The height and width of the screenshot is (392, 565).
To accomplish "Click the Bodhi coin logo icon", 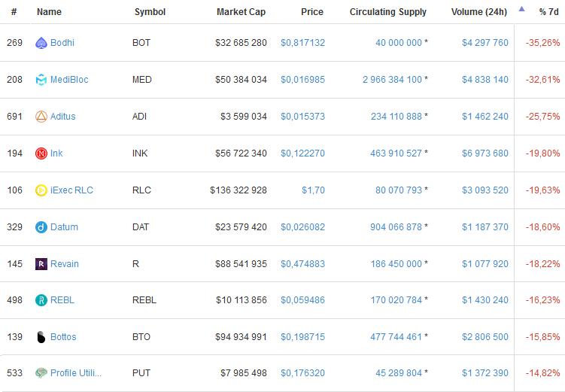I will coord(41,43).
